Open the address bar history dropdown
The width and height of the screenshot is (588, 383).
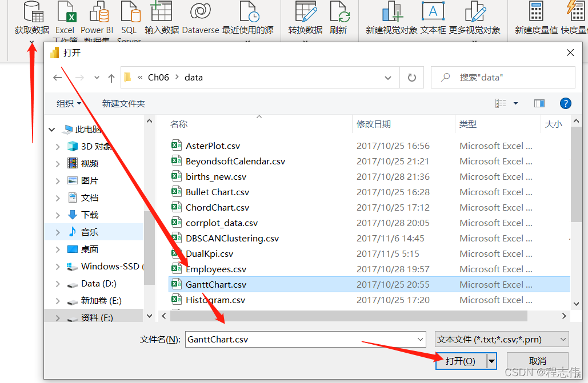click(x=388, y=78)
